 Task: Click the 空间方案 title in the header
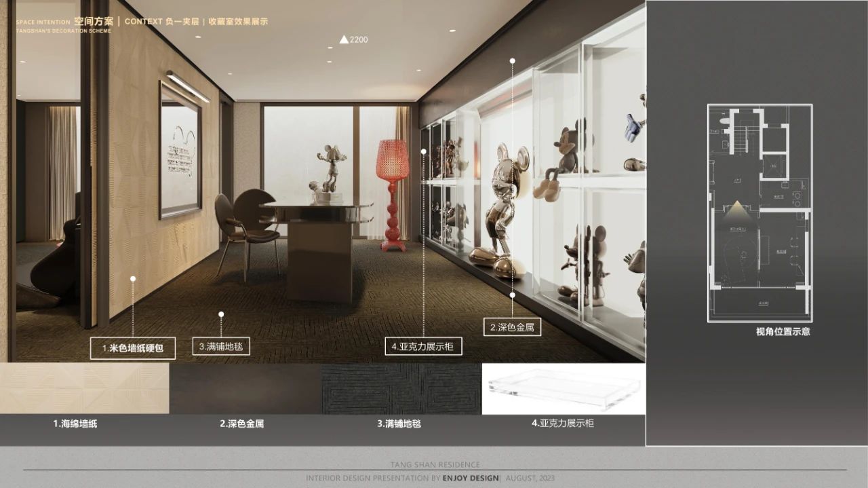tap(94, 21)
